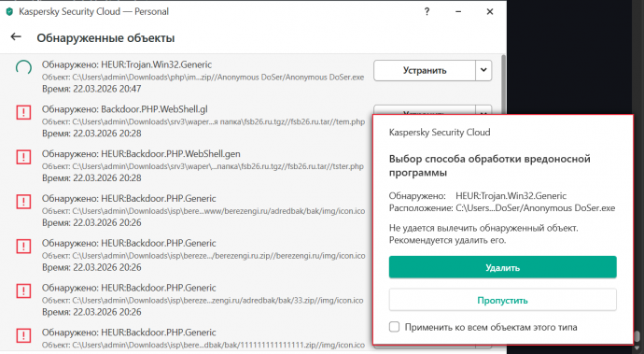Click the Пропустить button in the dialog

503,300
